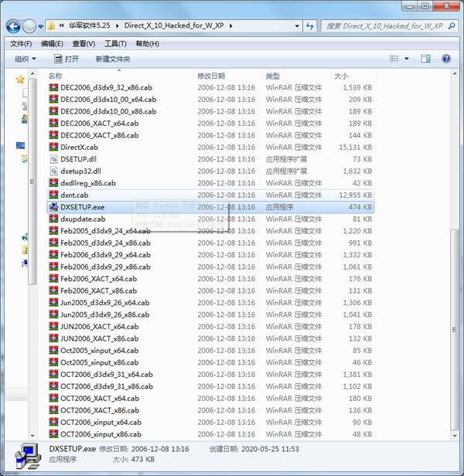Click the 新建文件夹 button

click(x=113, y=59)
